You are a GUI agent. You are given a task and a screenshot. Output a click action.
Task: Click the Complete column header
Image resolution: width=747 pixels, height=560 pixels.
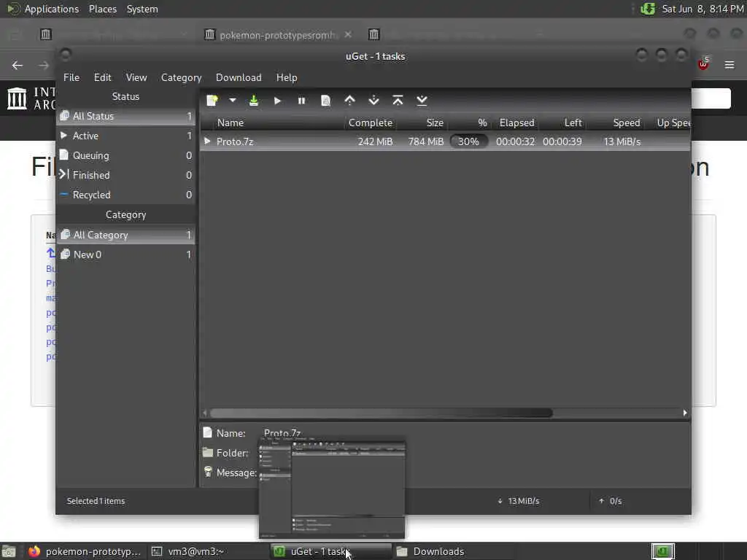pos(371,122)
